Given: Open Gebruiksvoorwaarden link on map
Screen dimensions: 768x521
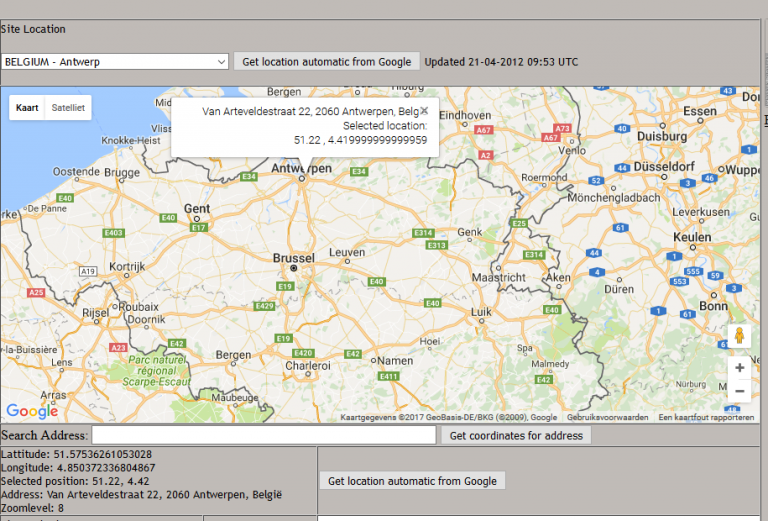Looking at the screenshot, I should coord(607,417).
